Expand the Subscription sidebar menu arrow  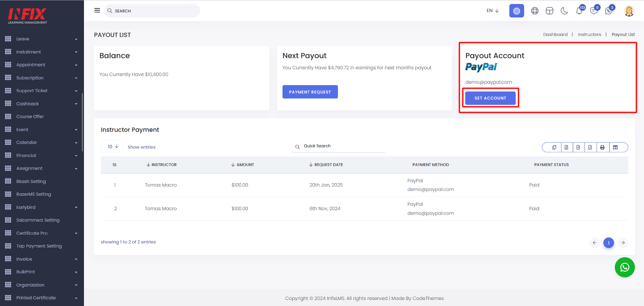tap(76, 78)
